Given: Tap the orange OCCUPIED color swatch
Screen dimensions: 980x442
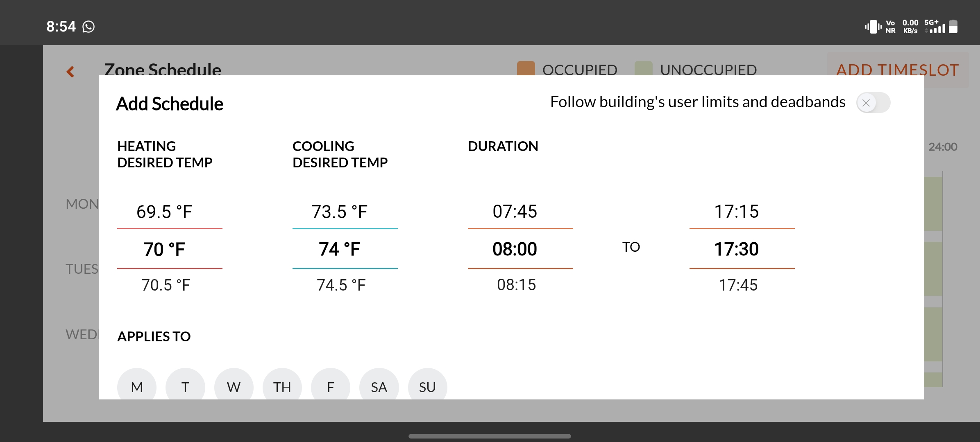Looking at the screenshot, I should pos(526,69).
